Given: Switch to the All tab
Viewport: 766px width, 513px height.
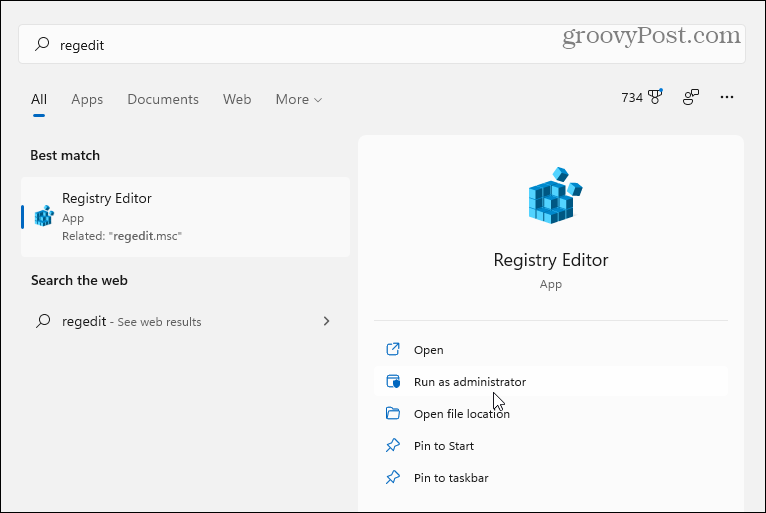Looking at the screenshot, I should tap(39, 99).
